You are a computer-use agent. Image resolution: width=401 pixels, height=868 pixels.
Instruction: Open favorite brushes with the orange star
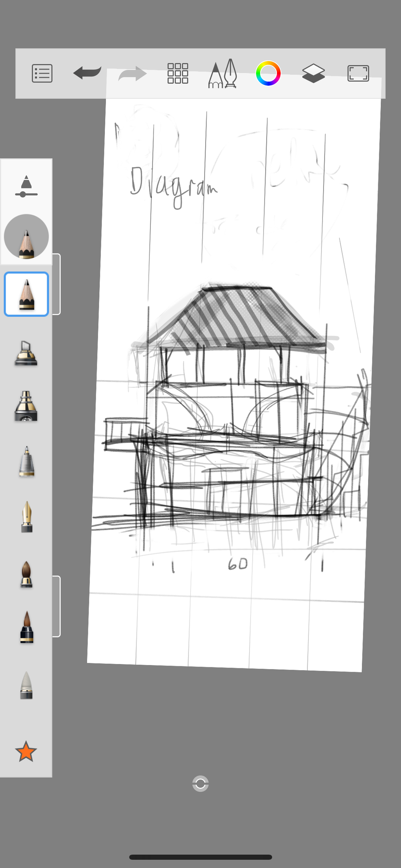(x=26, y=752)
